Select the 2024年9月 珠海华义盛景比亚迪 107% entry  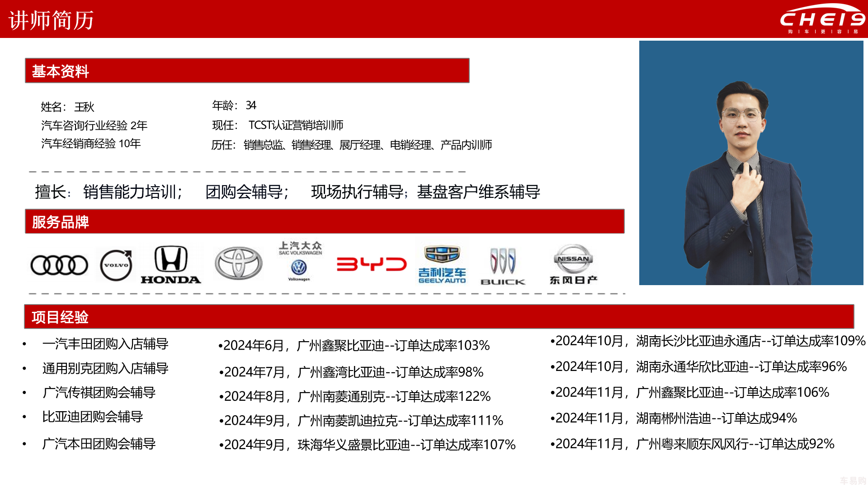point(368,445)
